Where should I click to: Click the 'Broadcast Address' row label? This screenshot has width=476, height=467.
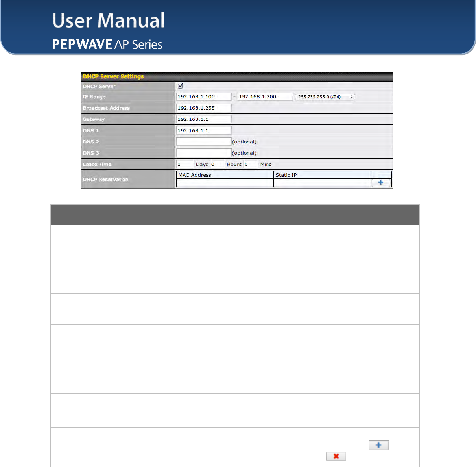106,108
